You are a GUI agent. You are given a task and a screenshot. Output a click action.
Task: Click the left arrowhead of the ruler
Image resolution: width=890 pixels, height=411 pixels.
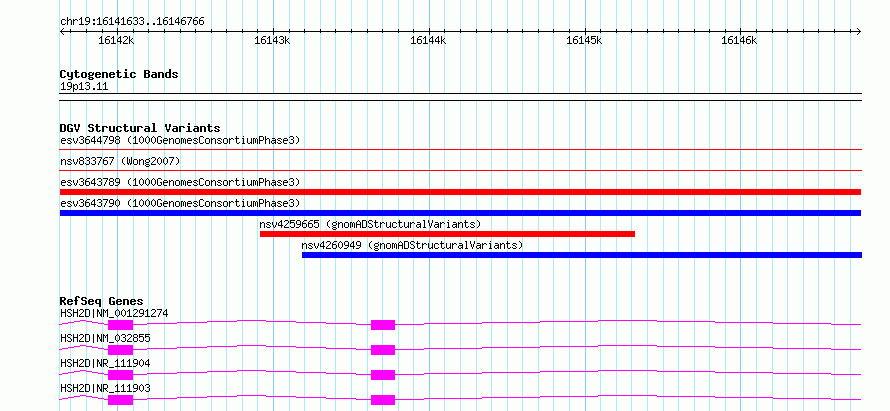[62, 32]
